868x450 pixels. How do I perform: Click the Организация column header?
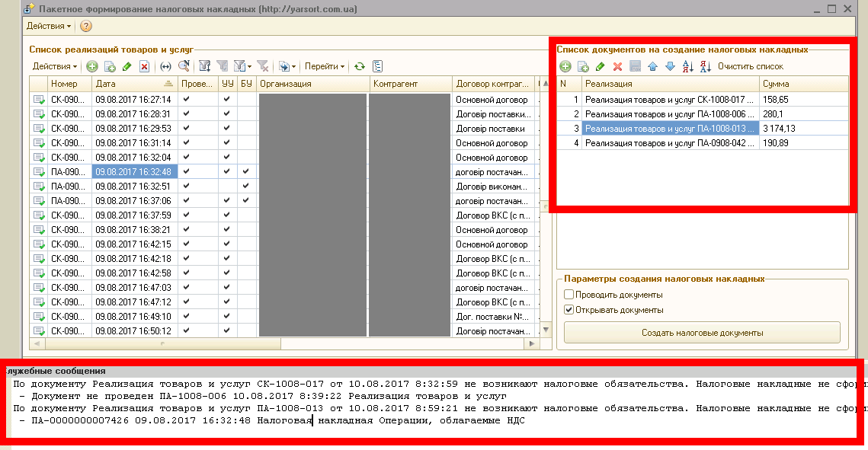313,84
